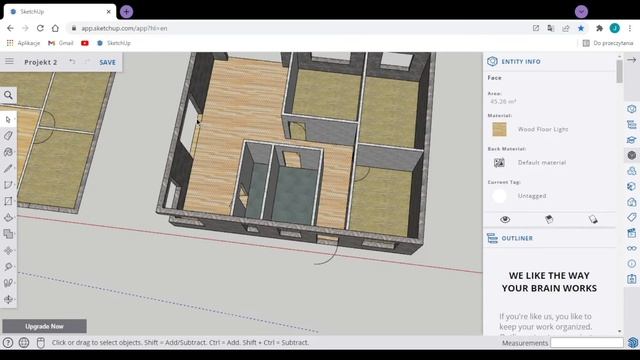
Task: Open the Materials cube panel
Action: (632, 156)
